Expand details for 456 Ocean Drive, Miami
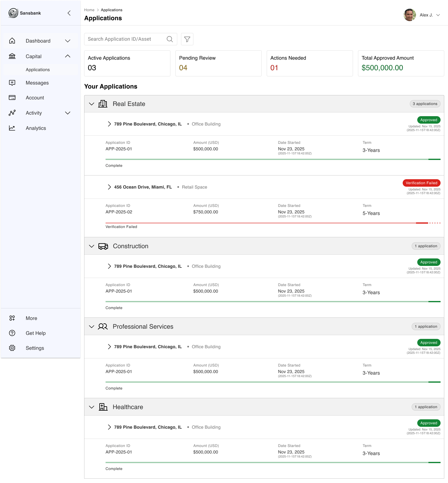 pos(109,187)
